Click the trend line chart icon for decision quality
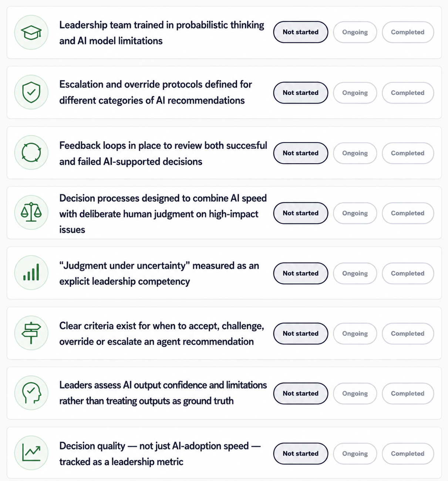Viewport: 448px width, 481px height. coord(31,453)
